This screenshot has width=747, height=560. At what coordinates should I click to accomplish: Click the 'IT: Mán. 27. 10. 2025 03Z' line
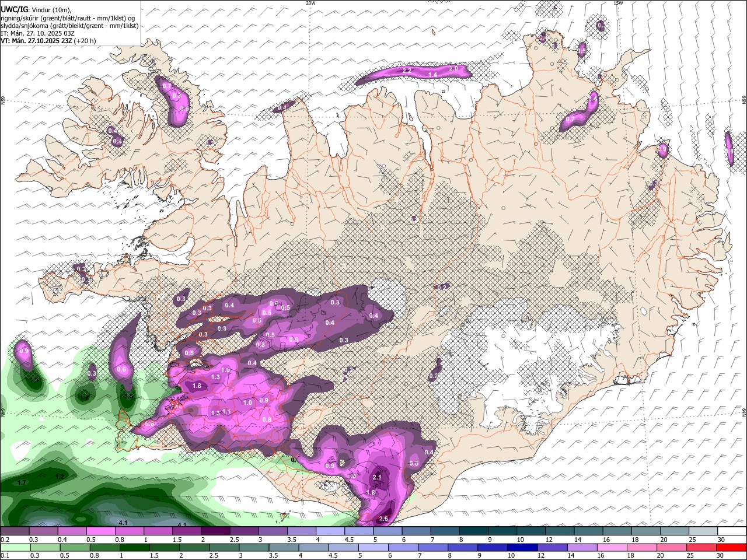click(37, 33)
